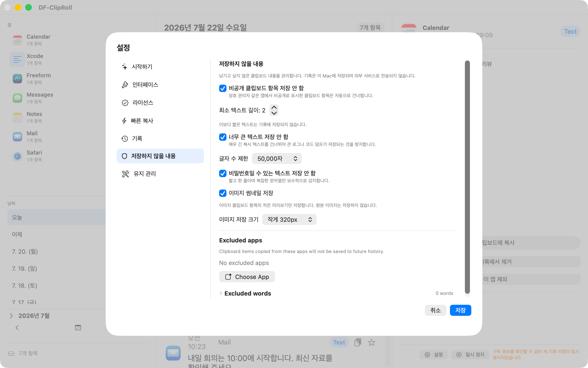This screenshot has height=368, width=588.
Task: Click the 저장 button
Action: tap(461, 310)
